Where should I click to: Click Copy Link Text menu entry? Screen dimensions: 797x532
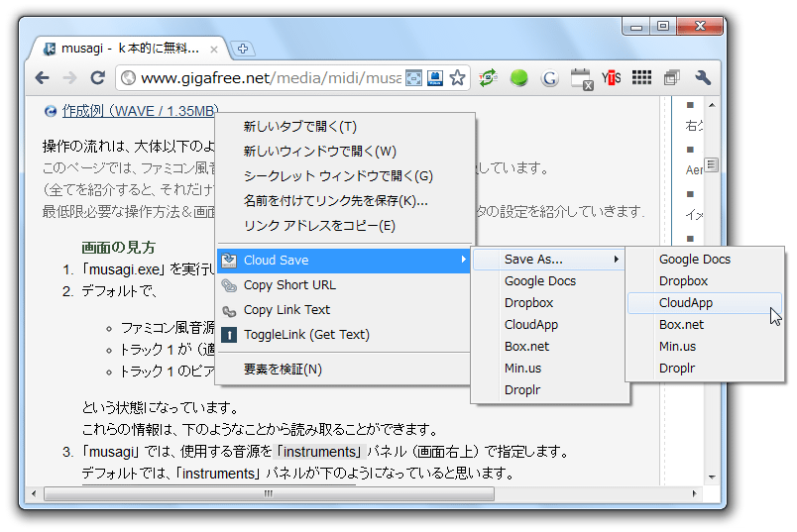coord(344,310)
